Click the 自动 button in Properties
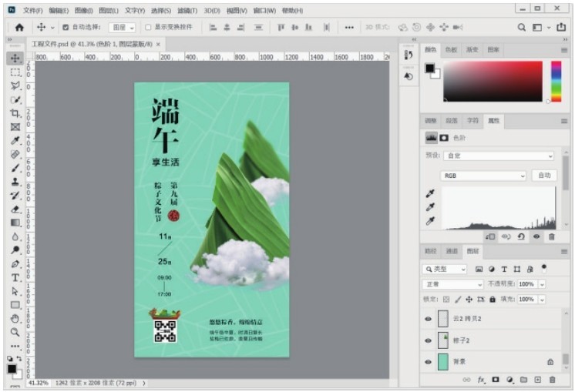The height and width of the screenshot is (392, 575). click(x=543, y=176)
